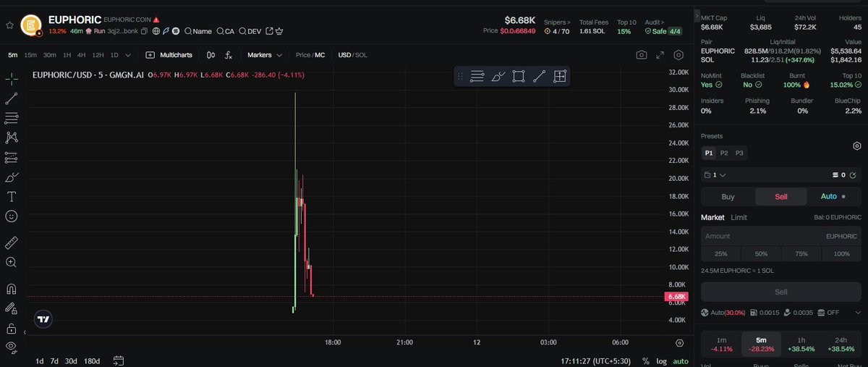The width and height of the screenshot is (868, 367).
Task: Select the sidebar brush drawing tool
Action: click(12, 177)
